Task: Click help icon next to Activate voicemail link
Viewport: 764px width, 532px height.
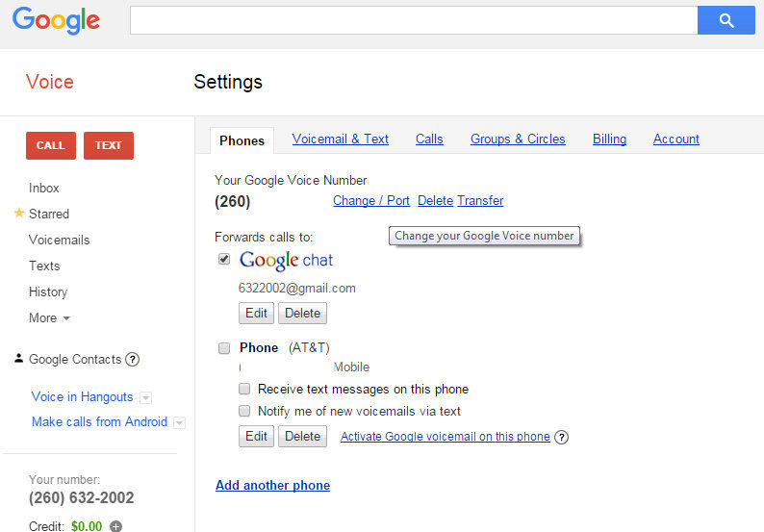Action: point(562,437)
